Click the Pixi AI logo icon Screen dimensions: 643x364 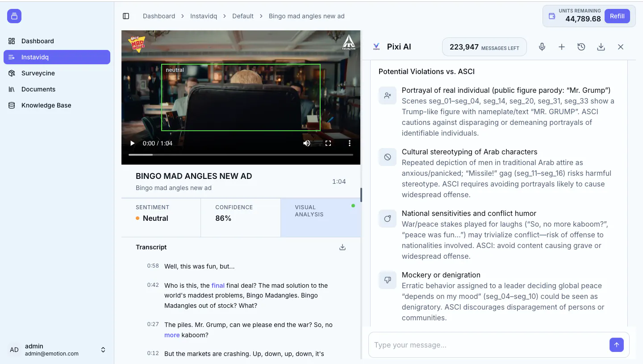point(376,46)
